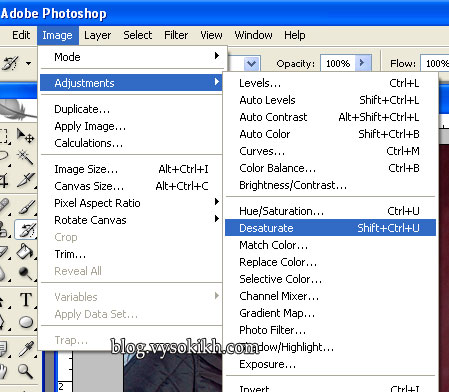Select the Zoom tool

(25, 371)
